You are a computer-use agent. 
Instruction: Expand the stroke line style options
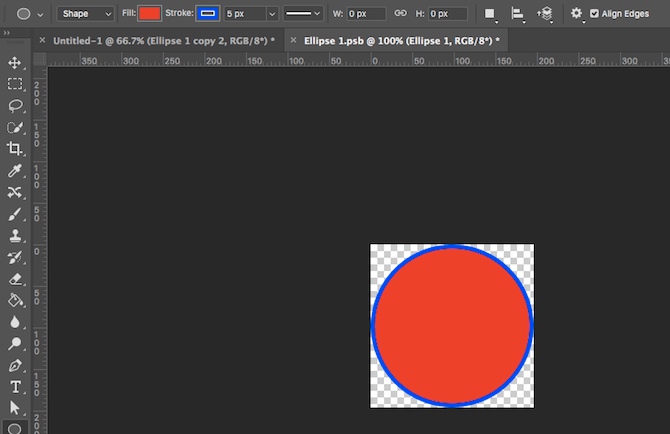(x=304, y=14)
